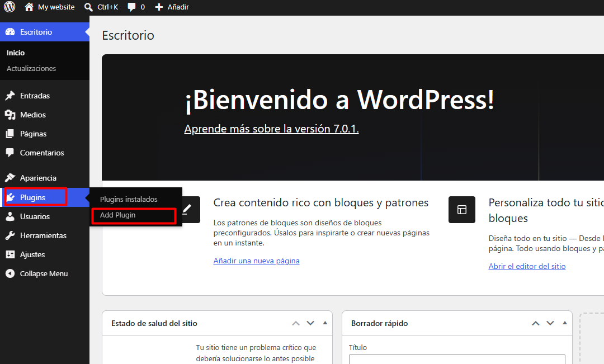This screenshot has height=364, width=604.
Task: Open the comments bubble icon in the admin bar
Action: 132,7
